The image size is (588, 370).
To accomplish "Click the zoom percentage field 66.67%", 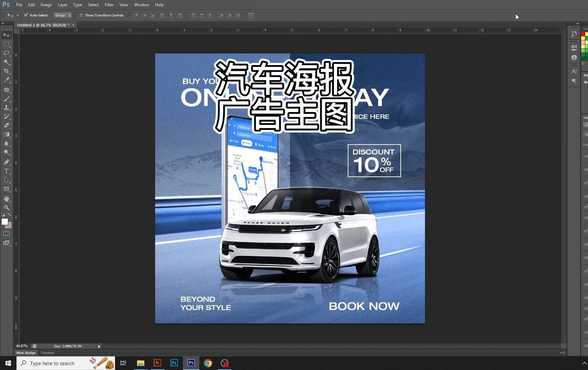I will point(22,346).
